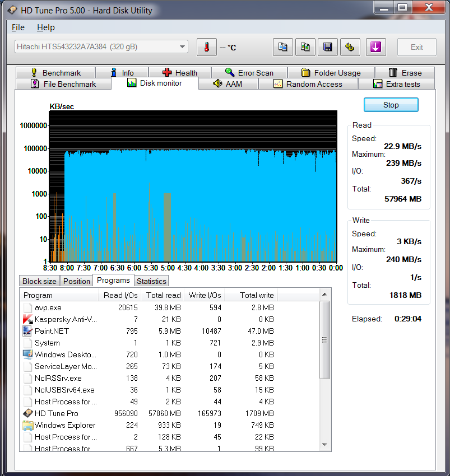
Task: Click the programs list scroll down arrow
Action: [x=325, y=445]
